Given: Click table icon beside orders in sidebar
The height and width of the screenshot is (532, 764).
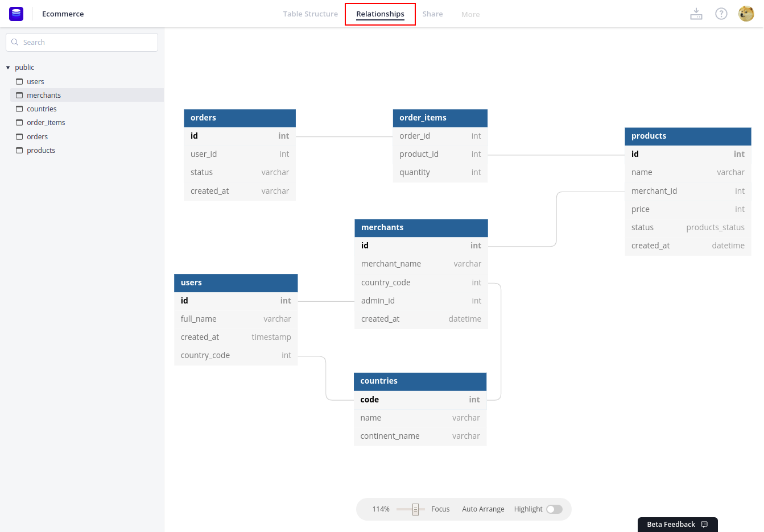Looking at the screenshot, I should coord(19,136).
